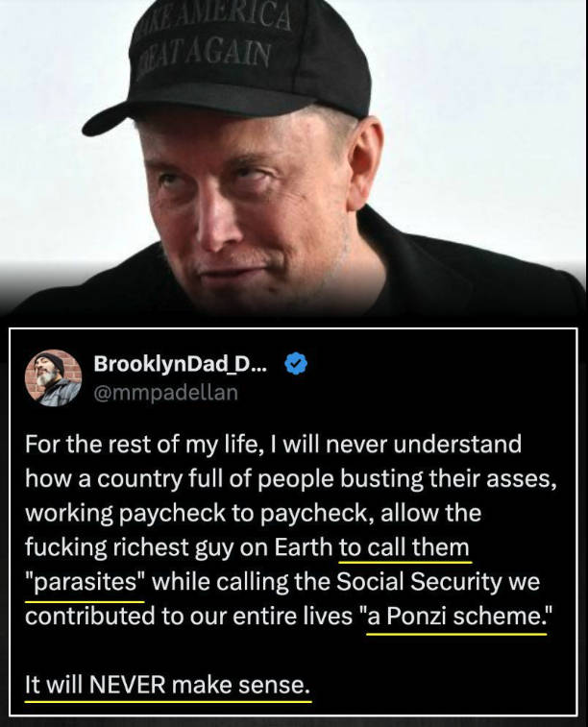Click the blue verified checkmark badge

tap(295, 363)
